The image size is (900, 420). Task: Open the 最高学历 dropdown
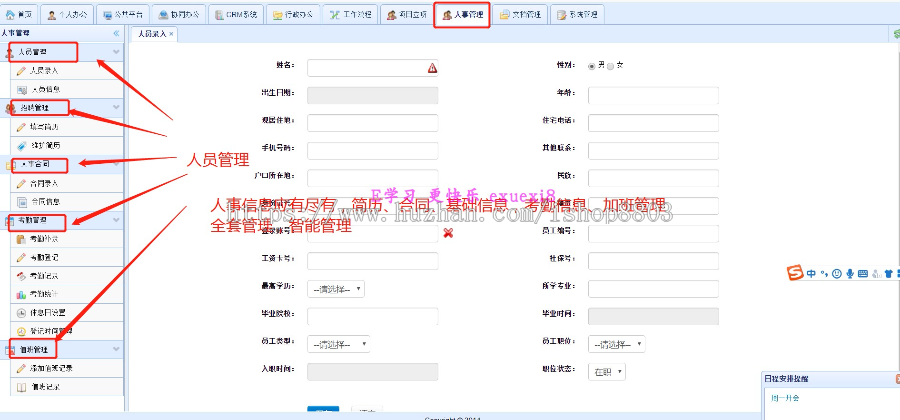coord(335,289)
